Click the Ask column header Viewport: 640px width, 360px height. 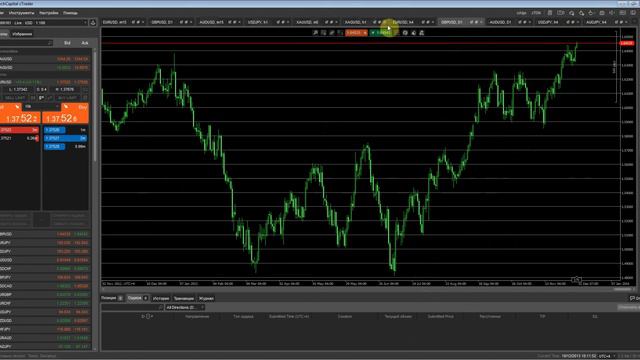point(85,43)
